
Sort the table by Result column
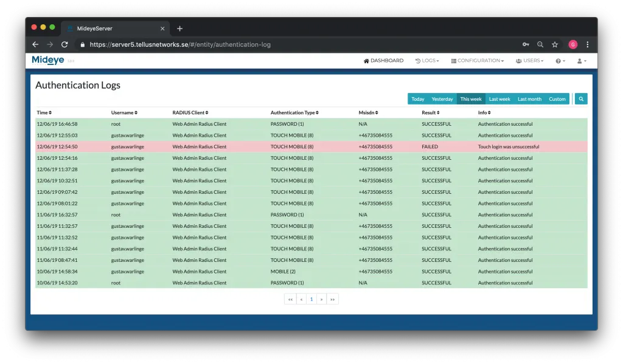(x=429, y=112)
